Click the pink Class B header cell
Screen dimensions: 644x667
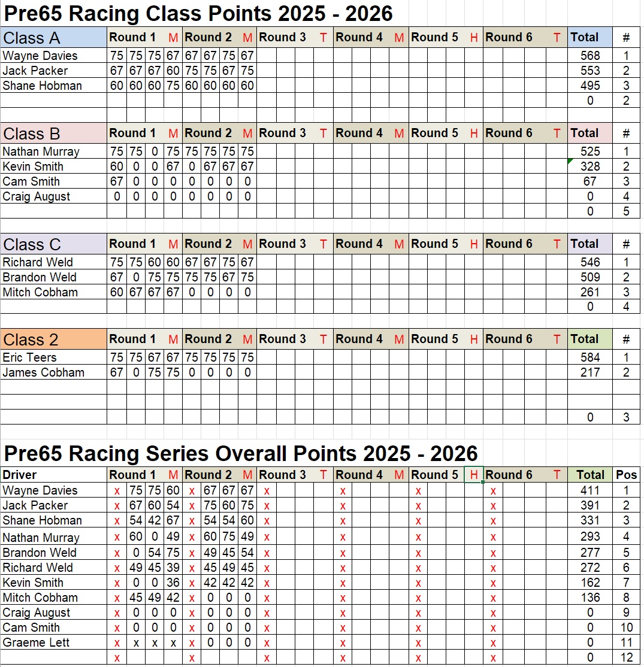click(54, 134)
